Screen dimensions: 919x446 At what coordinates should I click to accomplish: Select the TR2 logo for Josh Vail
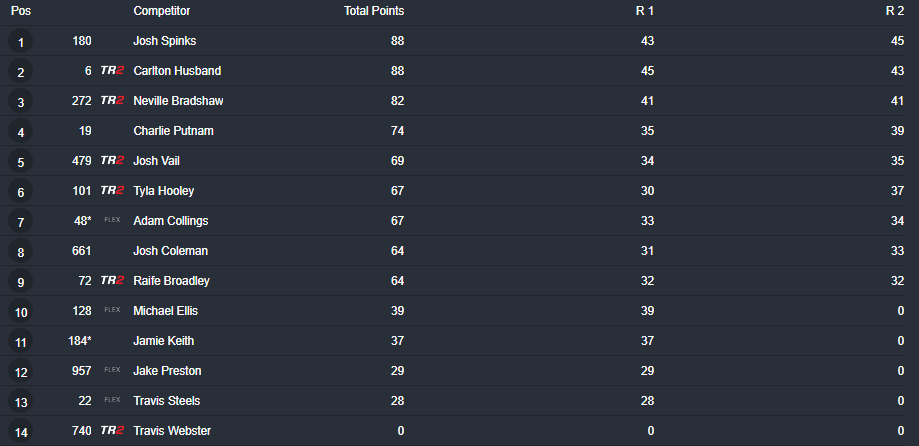(112, 160)
